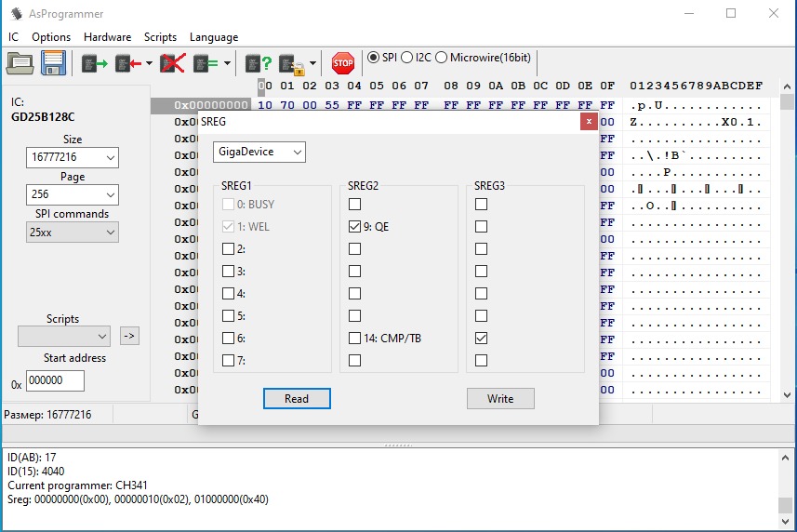Select hex byte 70 in first row
Image resolution: width=797 pixels, height=532 pixels.
[x=287, y=105]
